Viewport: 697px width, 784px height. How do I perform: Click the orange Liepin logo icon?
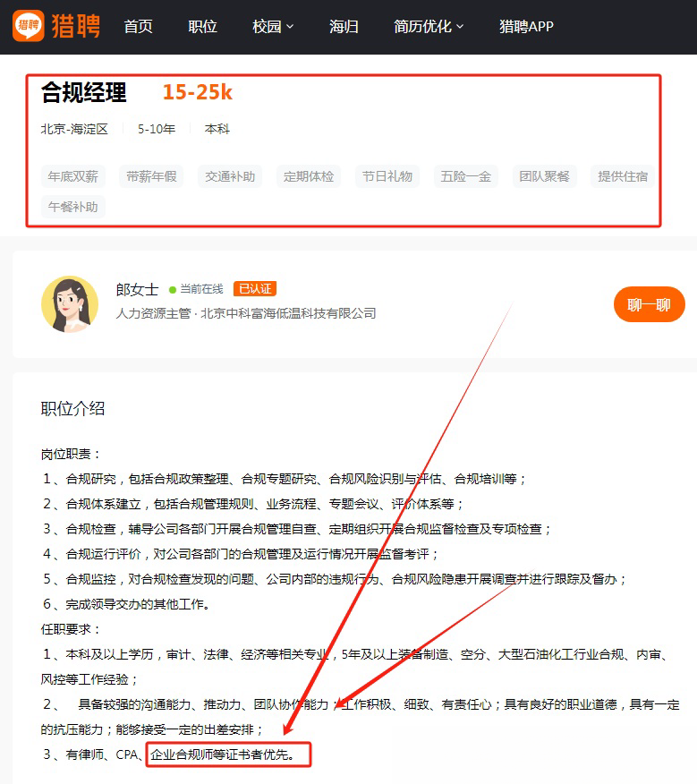tap(28, 25)
